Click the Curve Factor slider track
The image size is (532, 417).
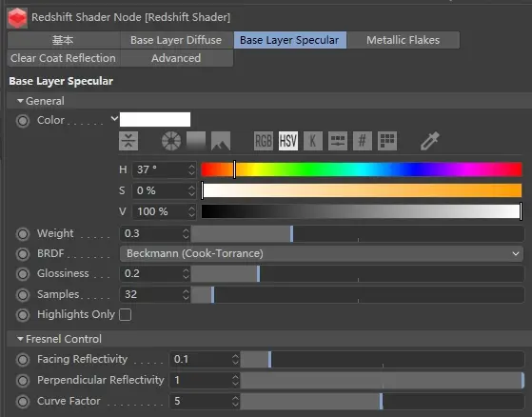383,402
